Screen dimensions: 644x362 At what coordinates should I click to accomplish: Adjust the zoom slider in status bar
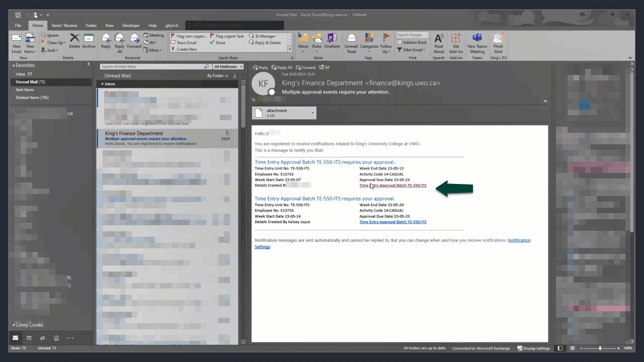[x=600, y=348]
